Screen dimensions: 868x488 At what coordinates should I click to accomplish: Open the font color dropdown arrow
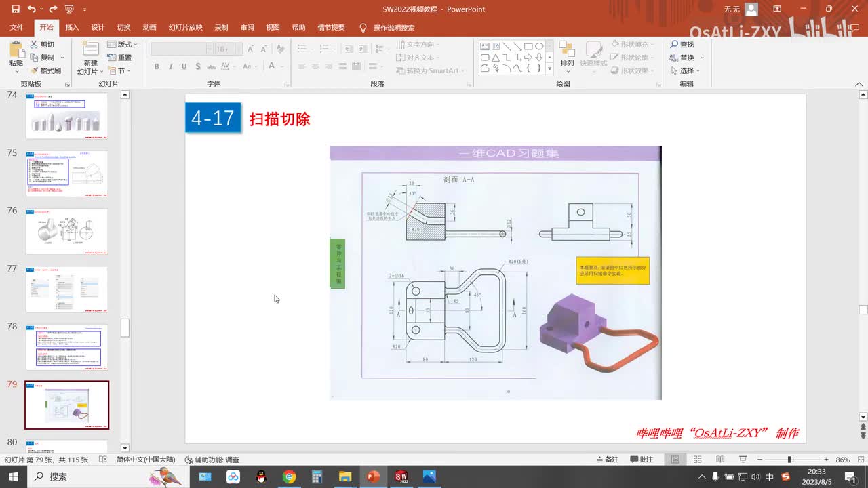pos(281,66)
